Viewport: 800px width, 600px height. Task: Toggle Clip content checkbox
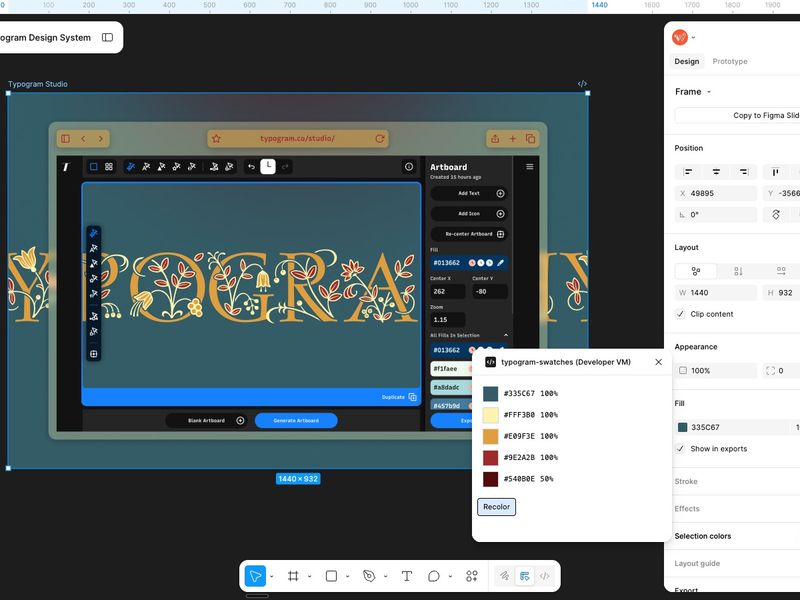[x=680, y=314]
